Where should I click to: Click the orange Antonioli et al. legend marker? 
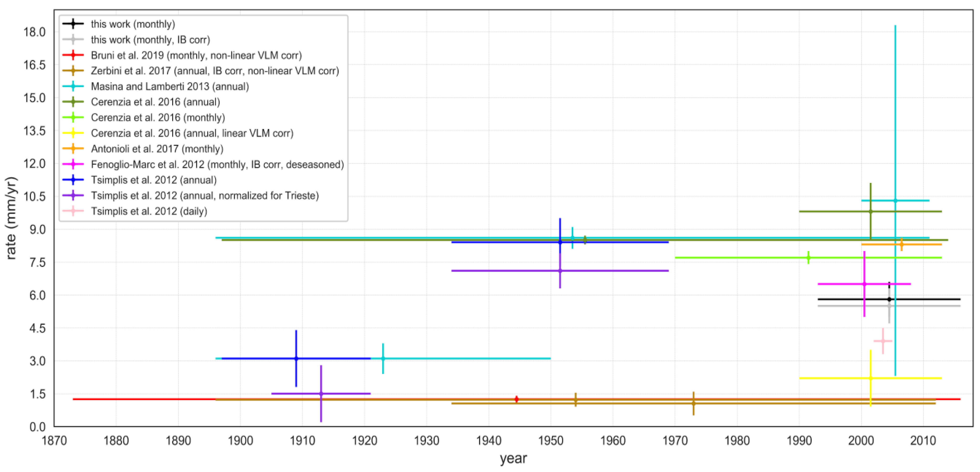tap(73, 149)
